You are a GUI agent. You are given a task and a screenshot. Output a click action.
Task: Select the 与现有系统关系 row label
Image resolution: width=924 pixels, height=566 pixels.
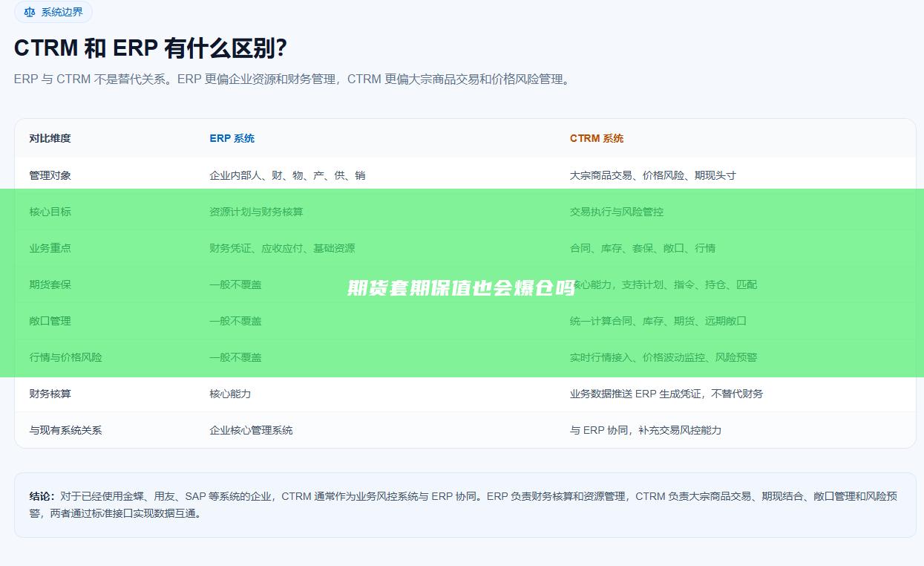pyautogui.click(x=66, y=430)
